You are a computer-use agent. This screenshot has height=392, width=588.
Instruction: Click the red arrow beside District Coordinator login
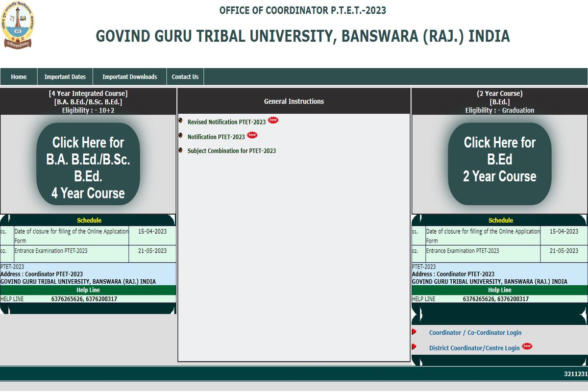click(414, 347)
